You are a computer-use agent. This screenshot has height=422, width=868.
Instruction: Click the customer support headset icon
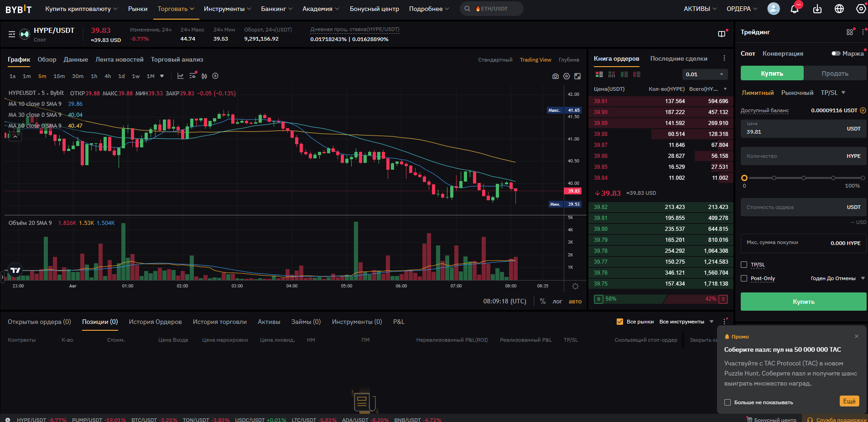point(810,420)
